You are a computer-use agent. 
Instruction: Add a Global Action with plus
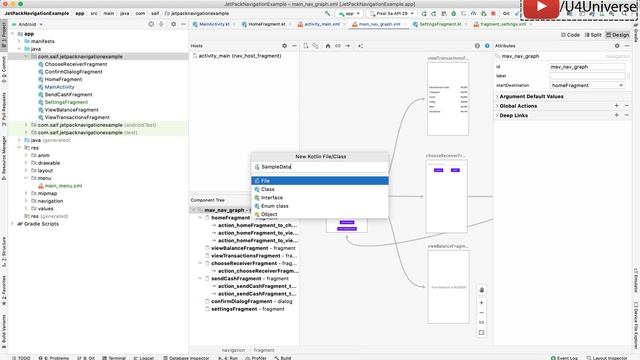[616, 106]
